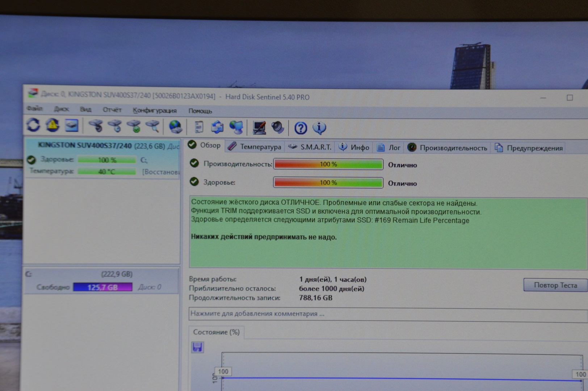
Task: Open the Лог tab
Action: [x=388, y=147]
